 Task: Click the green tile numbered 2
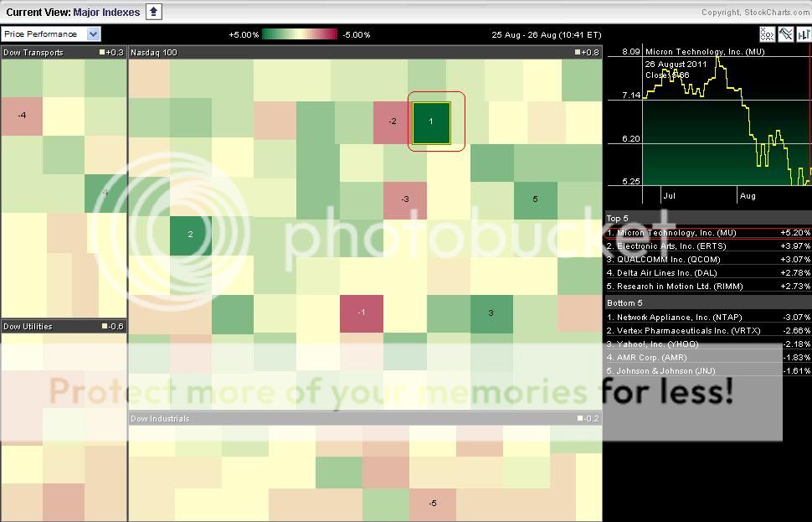coord(190,235)
